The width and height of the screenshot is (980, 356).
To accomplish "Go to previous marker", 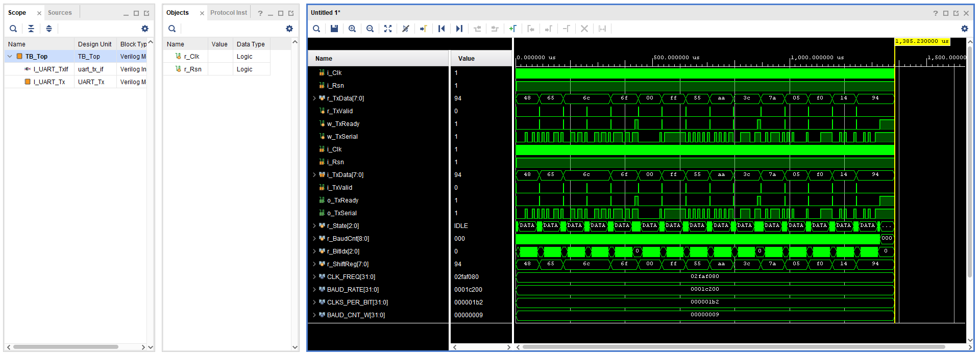I will 531,29.
